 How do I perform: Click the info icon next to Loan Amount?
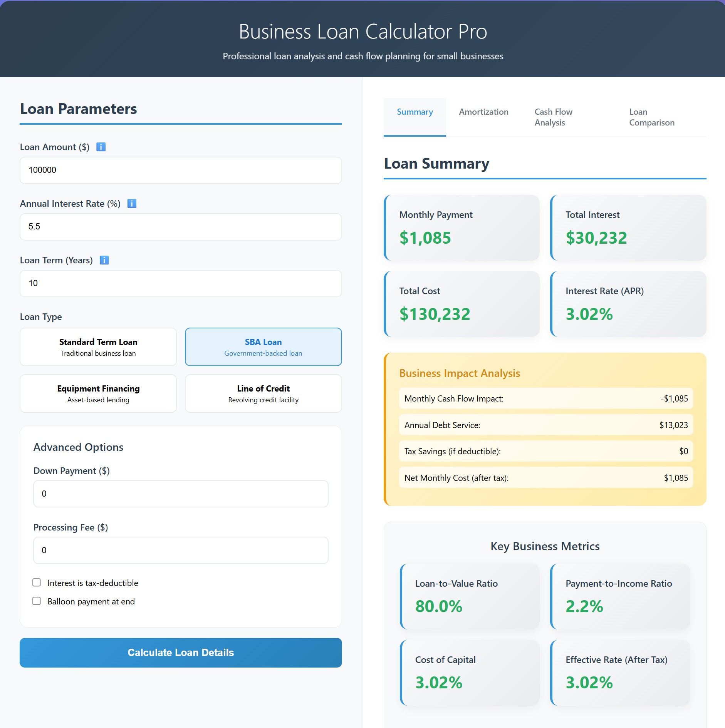click(x=101, y=147)
